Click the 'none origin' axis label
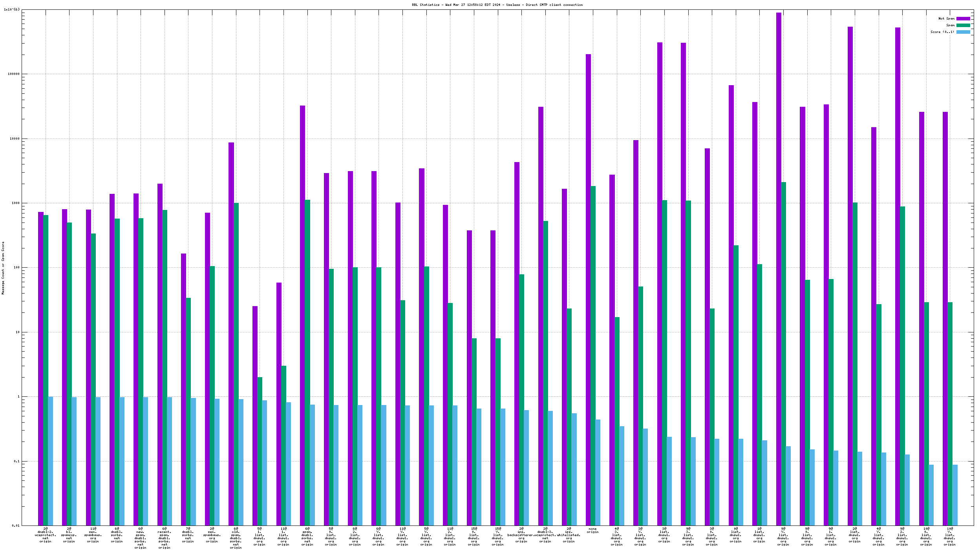Image resolution: width=980 pixels, height=551 pixels. click(x=592, y=530)
